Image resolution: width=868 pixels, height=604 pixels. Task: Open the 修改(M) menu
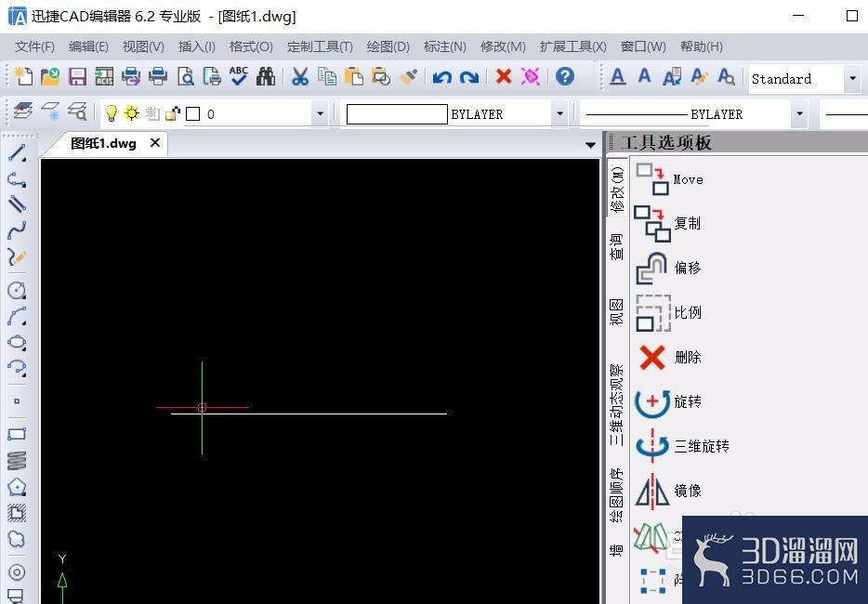click(503, 46)
